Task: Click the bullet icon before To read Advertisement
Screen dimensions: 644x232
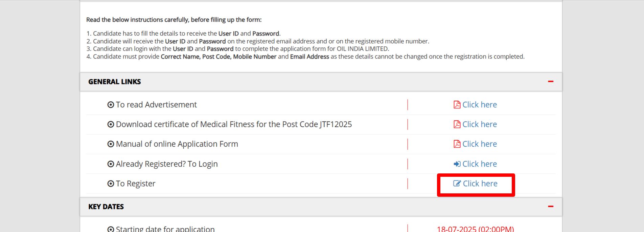Action: (111, 105)
